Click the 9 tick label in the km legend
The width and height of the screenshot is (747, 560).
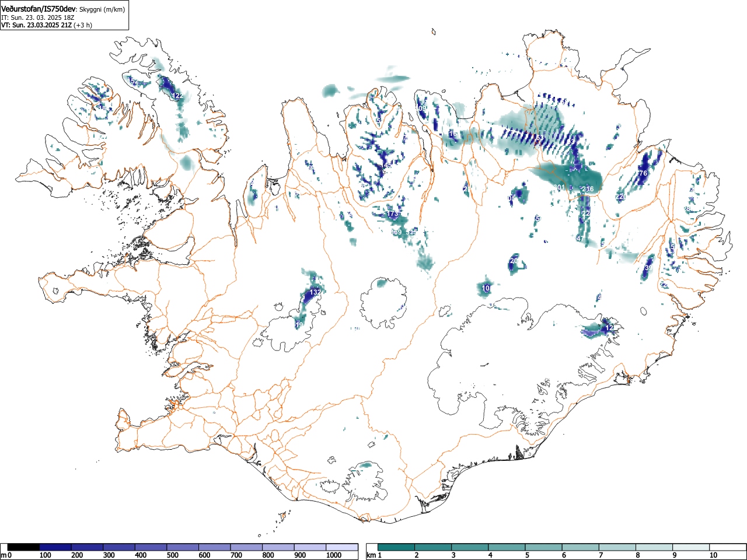pos(675,555)
